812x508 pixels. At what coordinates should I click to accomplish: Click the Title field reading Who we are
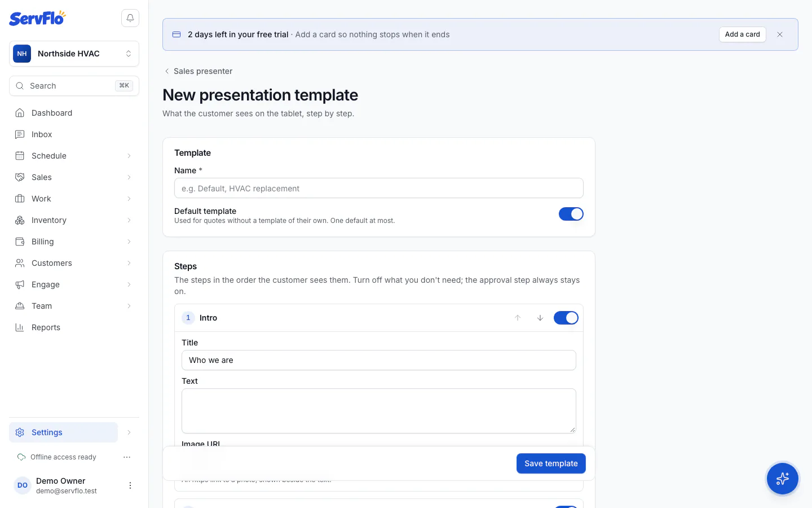(x=379, y=360)
